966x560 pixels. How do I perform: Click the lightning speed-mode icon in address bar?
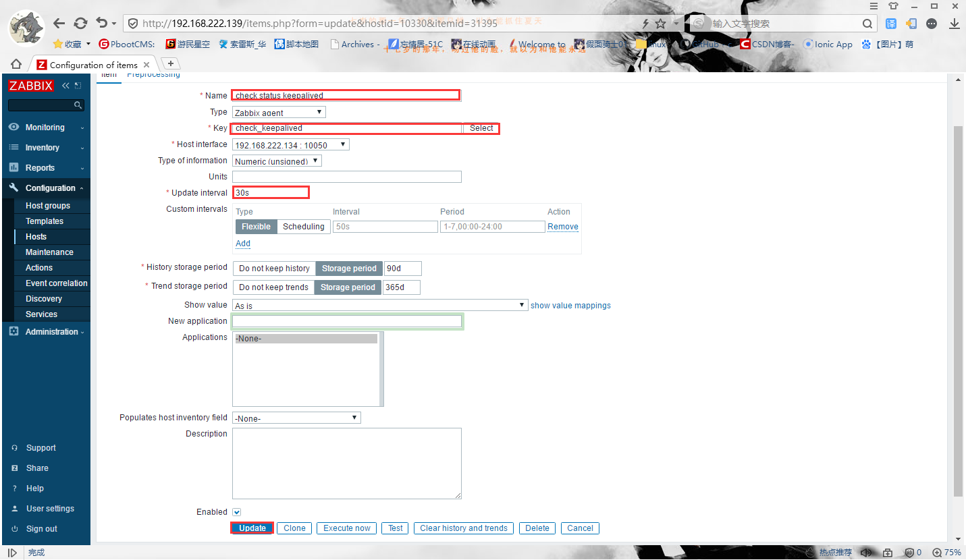tap(645, 24)
